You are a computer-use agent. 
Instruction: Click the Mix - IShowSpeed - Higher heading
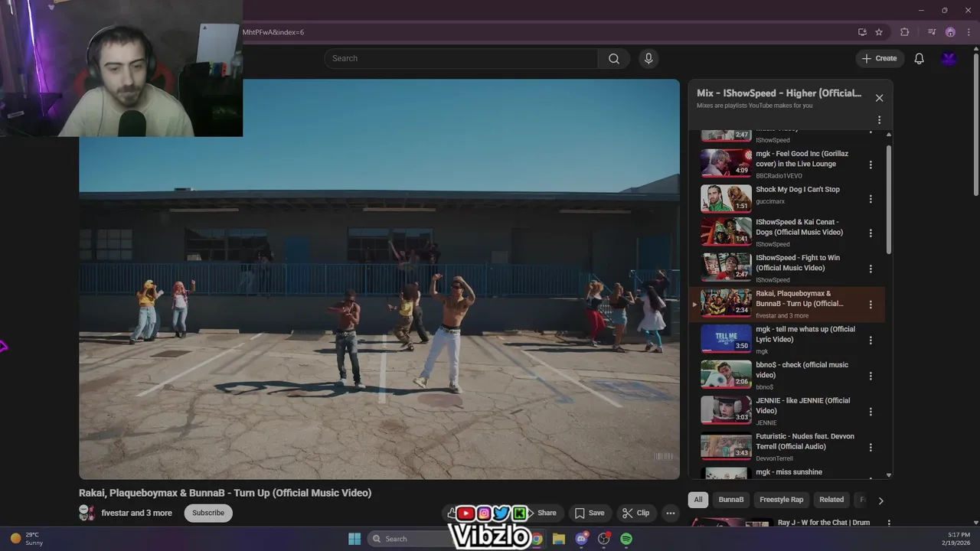779,93
